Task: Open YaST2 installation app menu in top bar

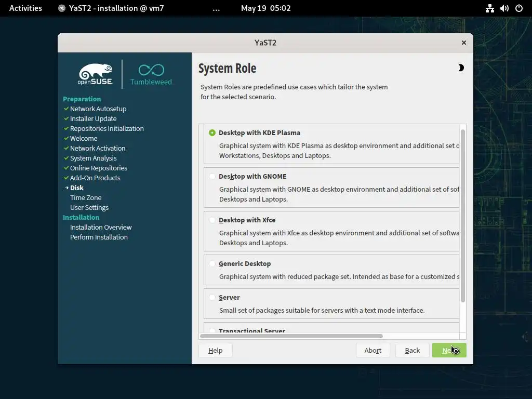Action: pyautogui.click(x=111, y=8)
